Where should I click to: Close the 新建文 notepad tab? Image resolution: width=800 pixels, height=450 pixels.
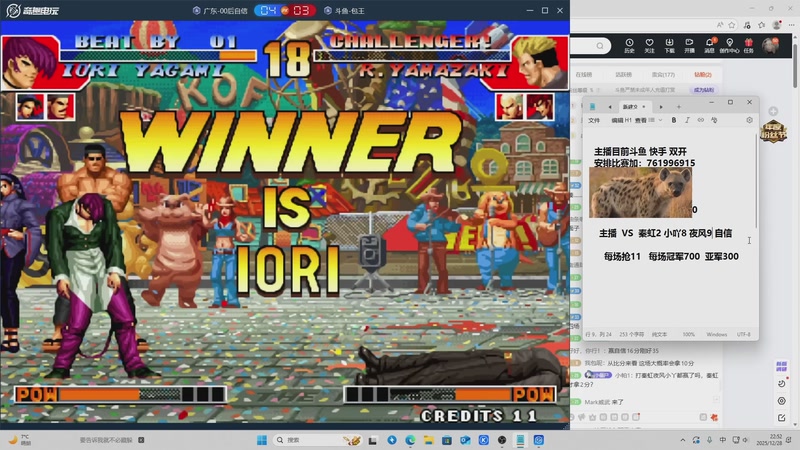[x=644, y=107]
